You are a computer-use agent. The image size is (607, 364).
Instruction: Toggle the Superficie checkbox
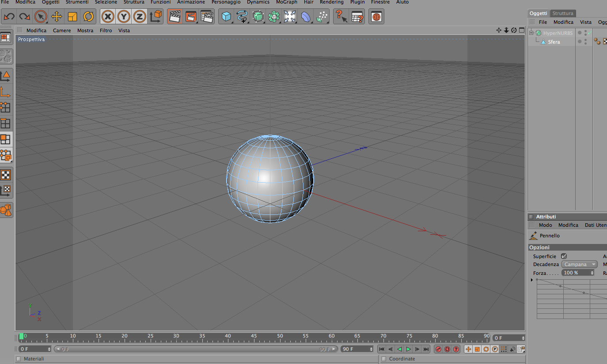coord(564,256)
